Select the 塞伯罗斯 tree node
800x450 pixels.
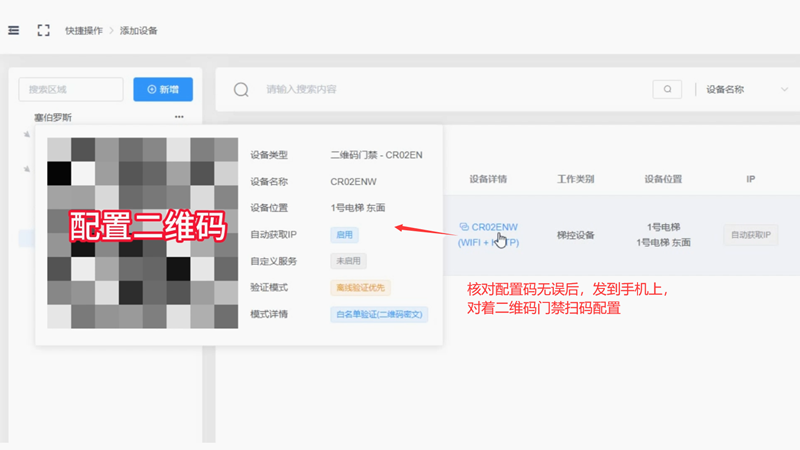tap(53, 117)
